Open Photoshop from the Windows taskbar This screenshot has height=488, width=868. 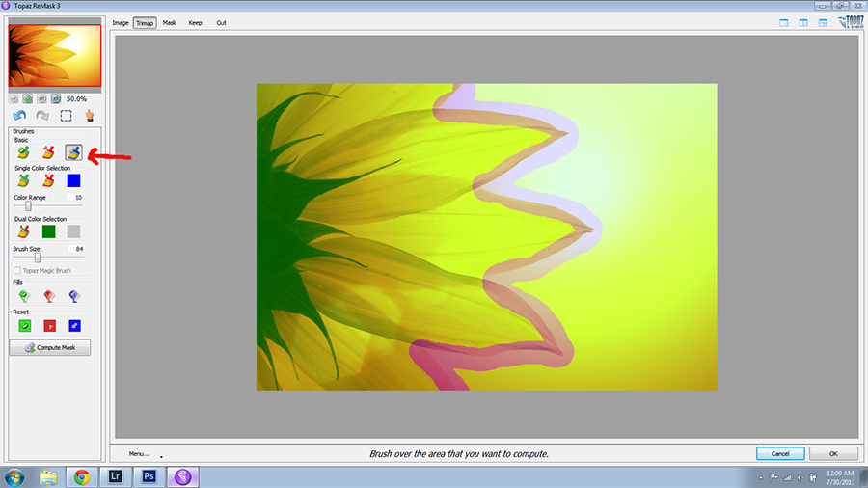149,475
